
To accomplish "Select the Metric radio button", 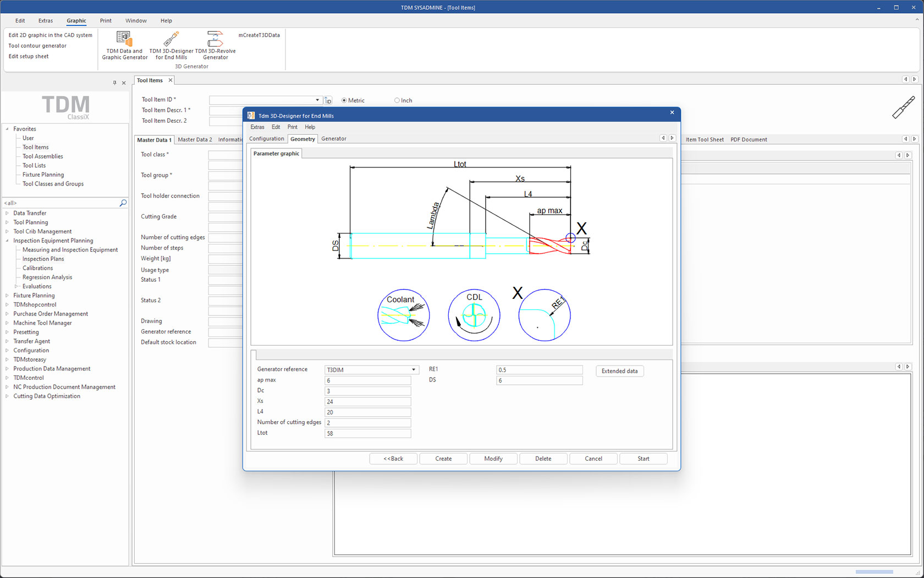I will pyautogui.click(x=344, y=101).
